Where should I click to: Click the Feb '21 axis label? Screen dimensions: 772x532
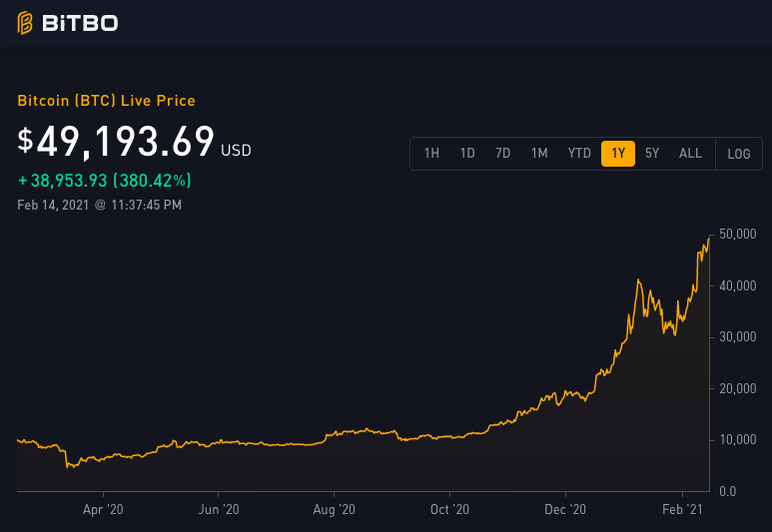(x=682, y=509)
